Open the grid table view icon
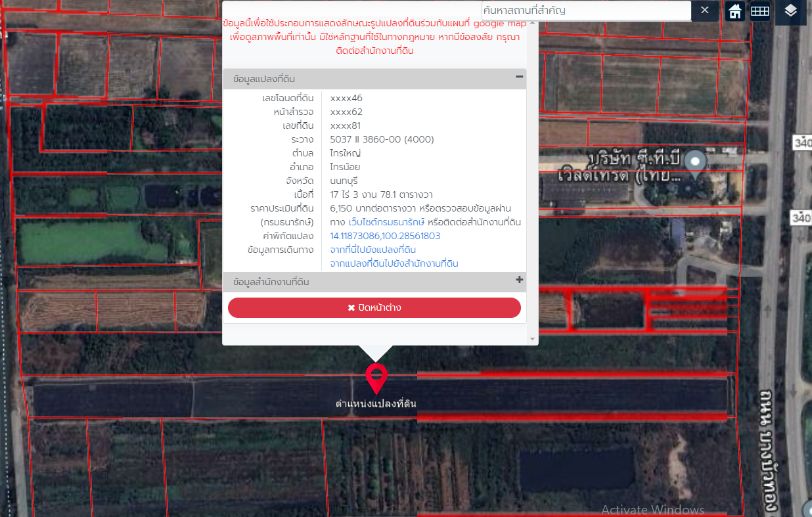 [x=760, y=11]
